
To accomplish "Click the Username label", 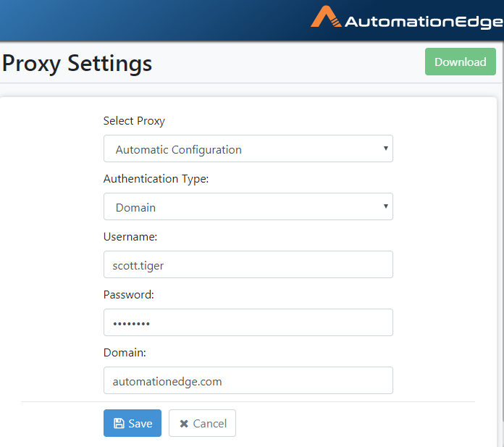I will pyautogui.click(x=130, y=237).
